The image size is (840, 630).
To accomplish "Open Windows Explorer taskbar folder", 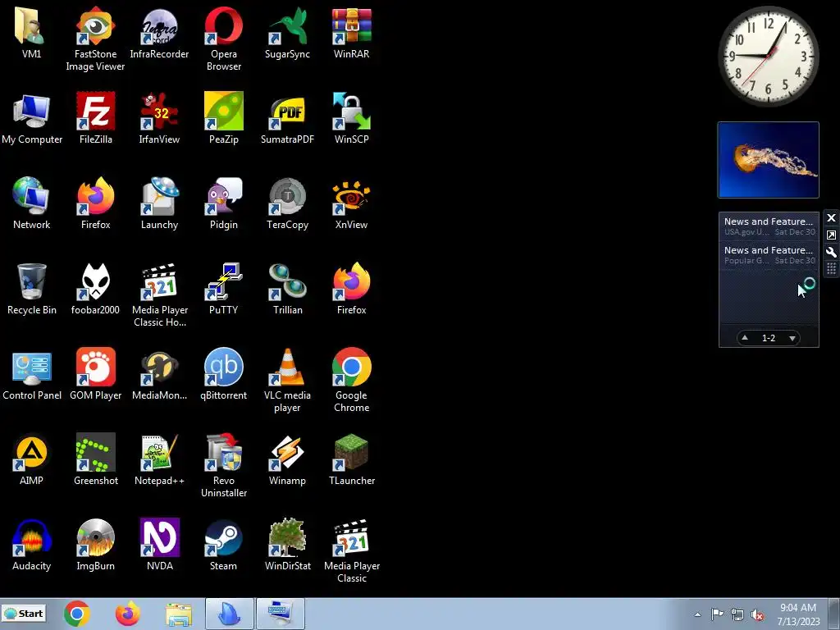I will click(x=178, y=614).
